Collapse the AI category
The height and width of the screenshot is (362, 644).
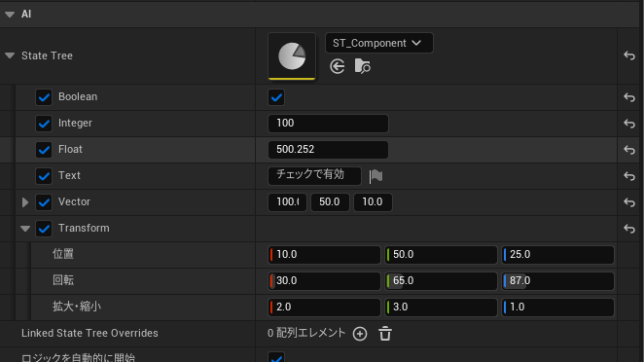tap(10, 15)
